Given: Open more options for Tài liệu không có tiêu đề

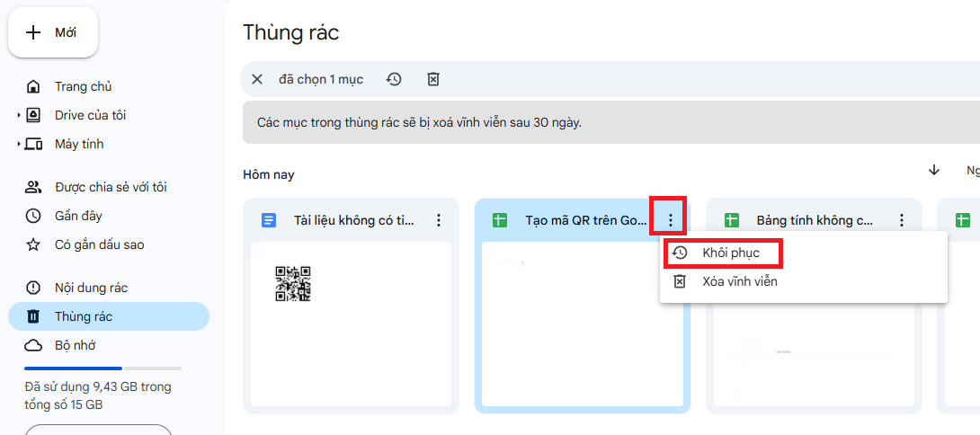Looking at the screenshot, I should point(438,220).
